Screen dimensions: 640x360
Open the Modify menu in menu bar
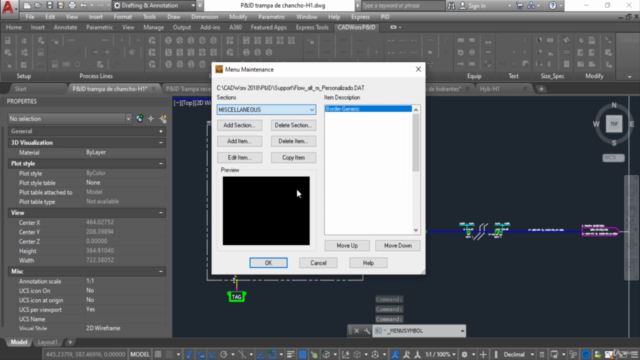tap(238, 17)
